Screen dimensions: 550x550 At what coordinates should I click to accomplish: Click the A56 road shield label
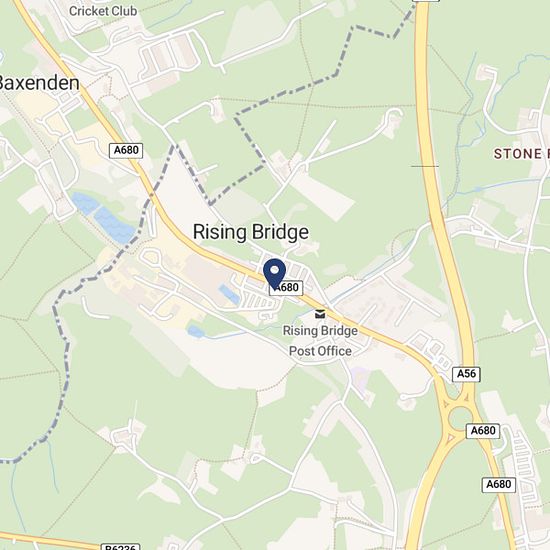[466, 374]
